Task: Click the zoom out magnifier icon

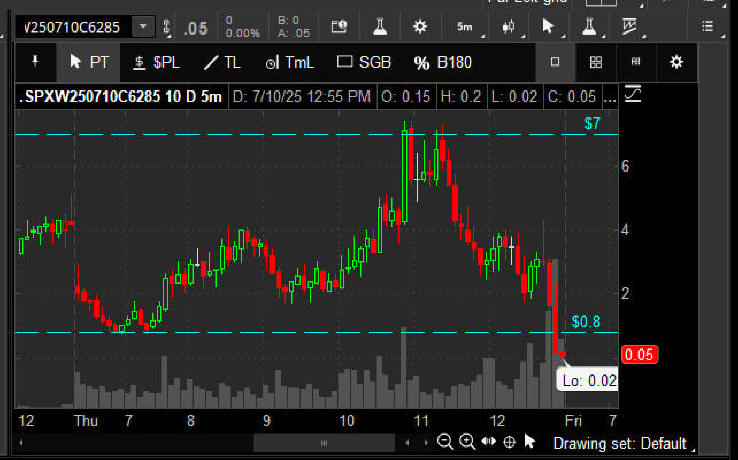Action: (x=445, y=442)
